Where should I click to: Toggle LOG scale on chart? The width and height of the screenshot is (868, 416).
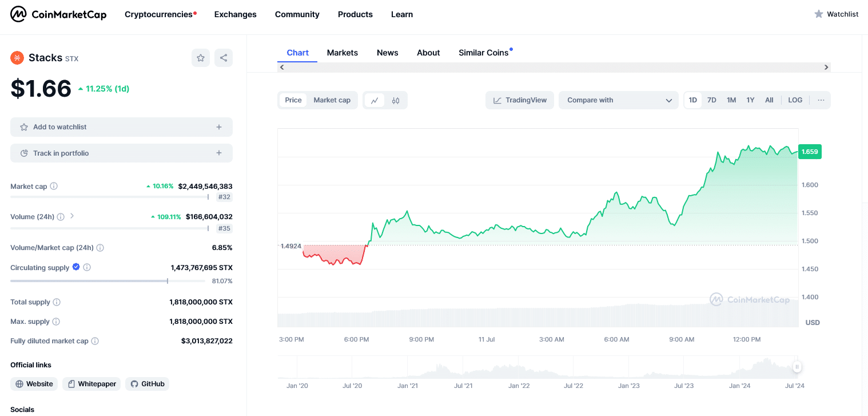pyautogui.click(x=795, y=100)
